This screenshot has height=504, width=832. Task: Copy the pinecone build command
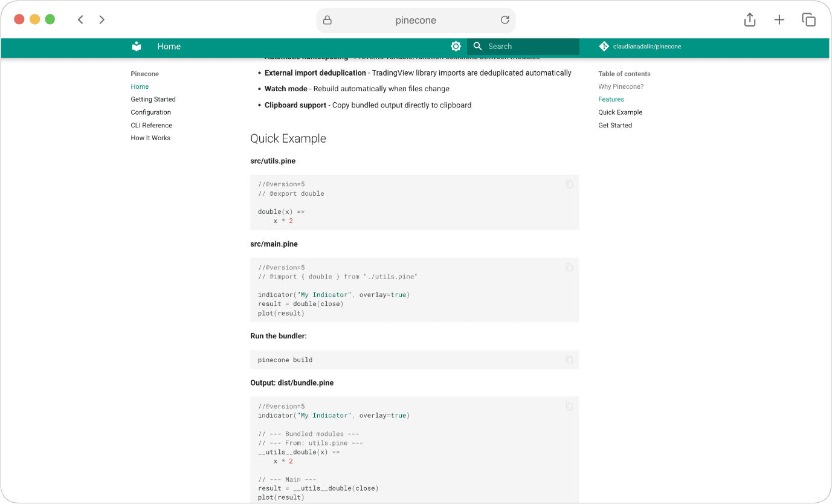[569, 359]
